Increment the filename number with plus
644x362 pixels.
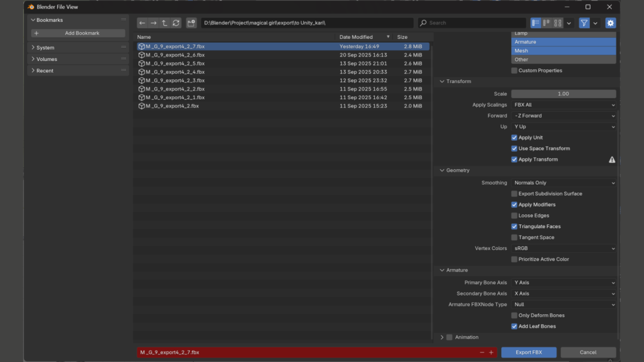coord(491,353)
